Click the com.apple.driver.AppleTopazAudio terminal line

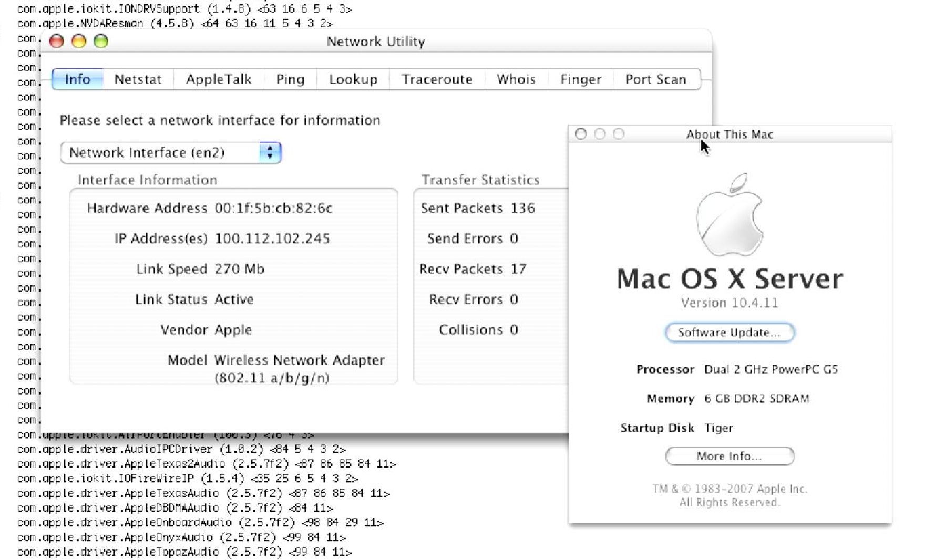coord(184,553)
